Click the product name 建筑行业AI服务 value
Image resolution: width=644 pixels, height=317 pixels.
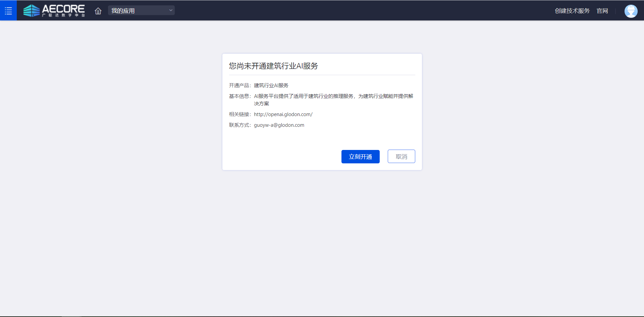271,86
